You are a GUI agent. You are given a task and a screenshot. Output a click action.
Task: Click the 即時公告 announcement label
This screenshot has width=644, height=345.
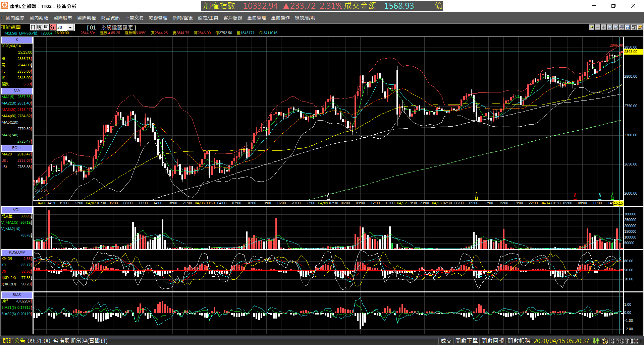click(14, 341)
